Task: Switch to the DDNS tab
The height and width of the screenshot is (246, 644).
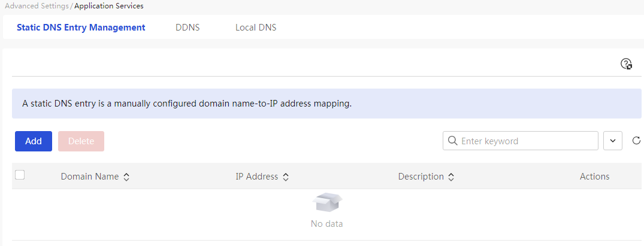Action: click(x=188, y=28)
